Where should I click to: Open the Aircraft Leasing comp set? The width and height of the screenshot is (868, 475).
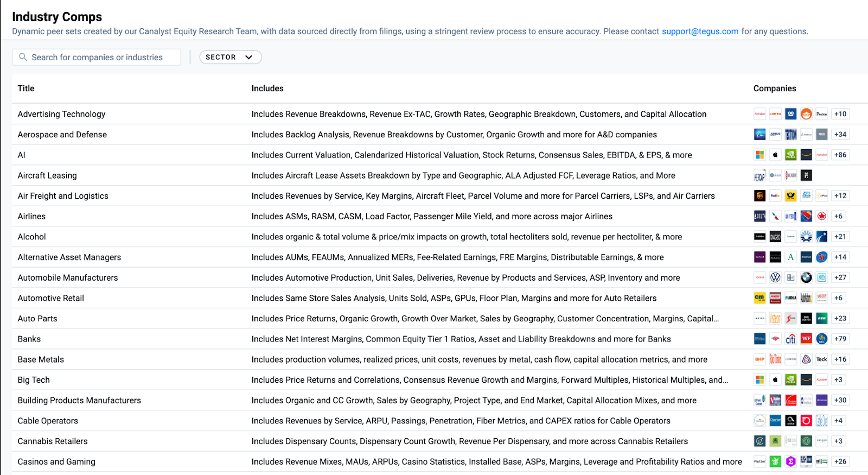coord(47,175)
